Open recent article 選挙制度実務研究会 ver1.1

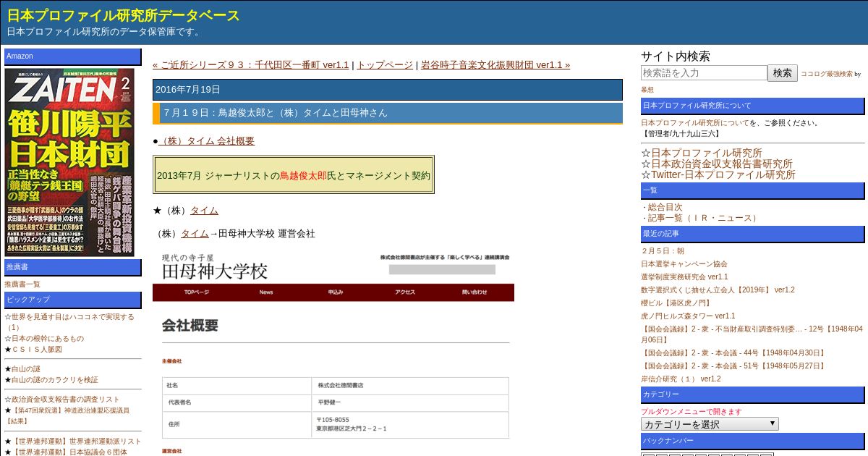pos(684,277)
